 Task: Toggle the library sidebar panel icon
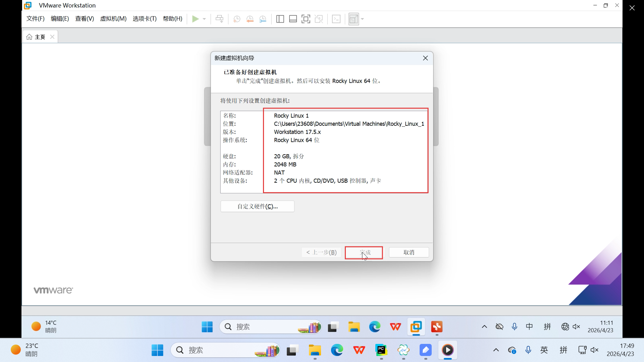[x=280, y=19]
